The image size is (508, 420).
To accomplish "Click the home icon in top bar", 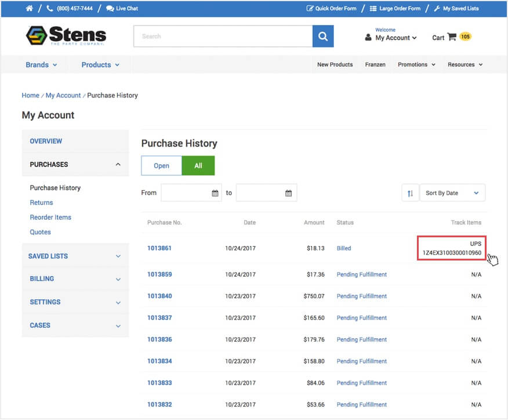I will click(30, 9).
